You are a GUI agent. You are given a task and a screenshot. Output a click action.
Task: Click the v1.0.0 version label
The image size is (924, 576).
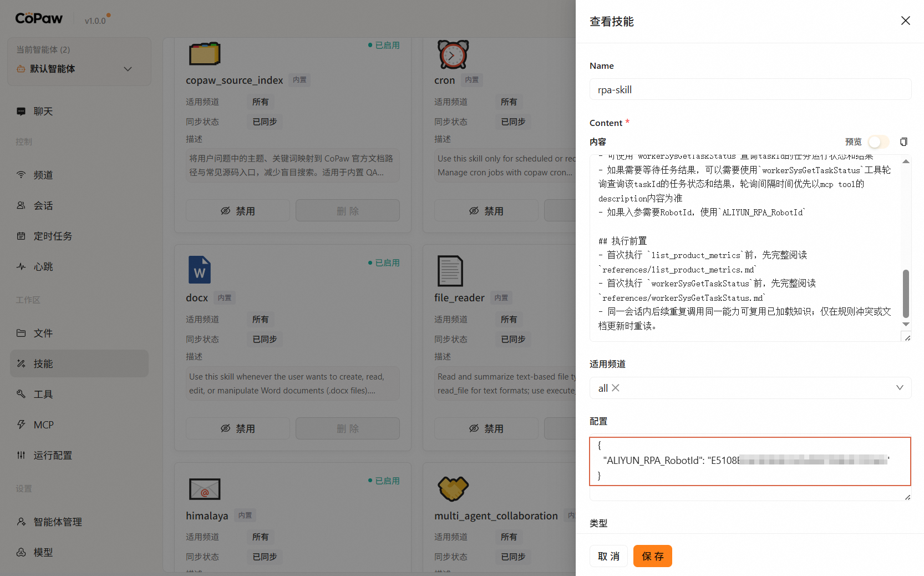pos(95,21)
